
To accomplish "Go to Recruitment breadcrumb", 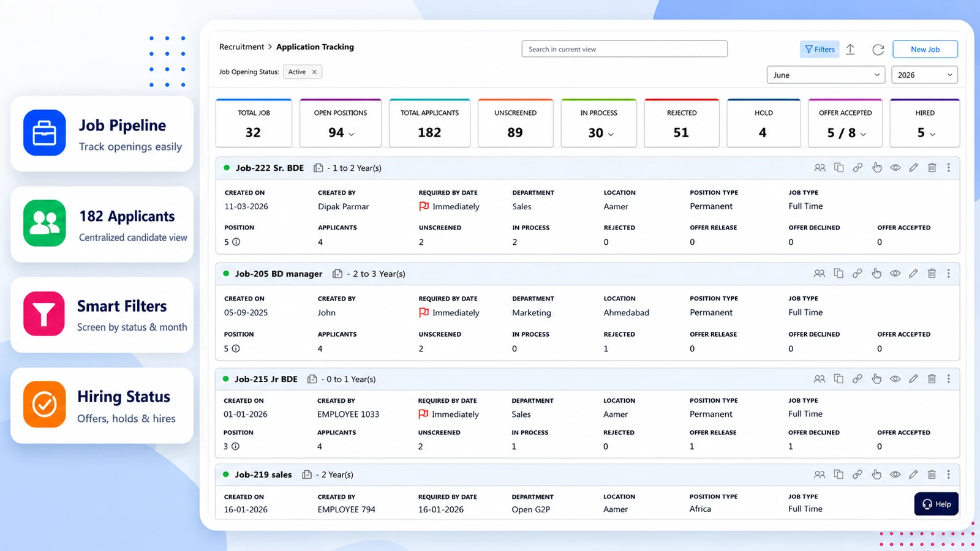I will 241,47.
